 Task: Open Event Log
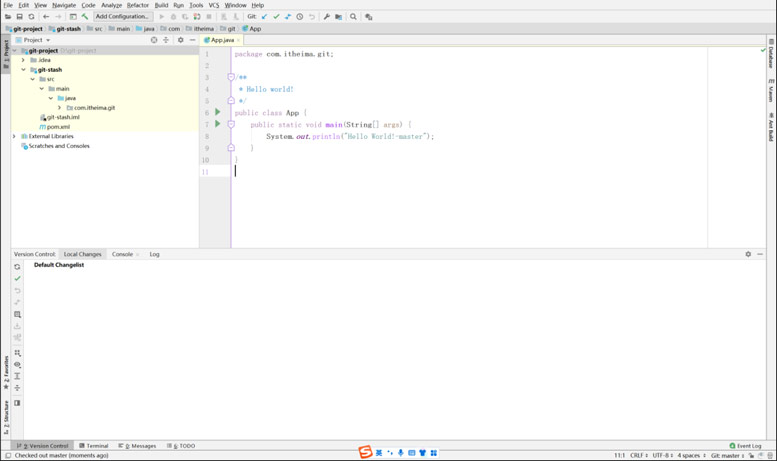pos(745,446)
